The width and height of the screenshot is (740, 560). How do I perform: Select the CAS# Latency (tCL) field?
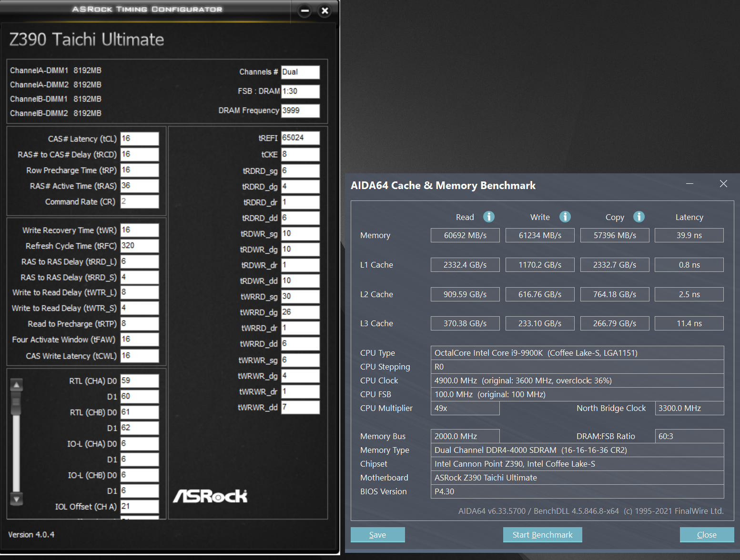(140, 139)
